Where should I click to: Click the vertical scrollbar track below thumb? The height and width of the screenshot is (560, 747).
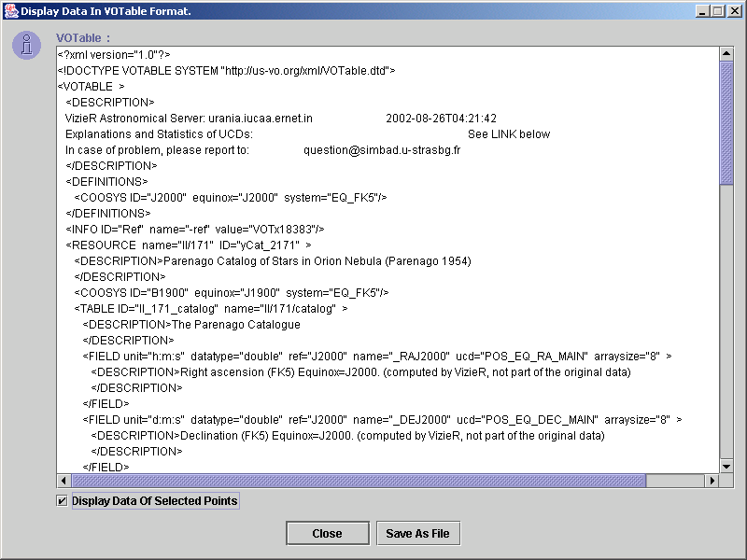click(726, 321)
